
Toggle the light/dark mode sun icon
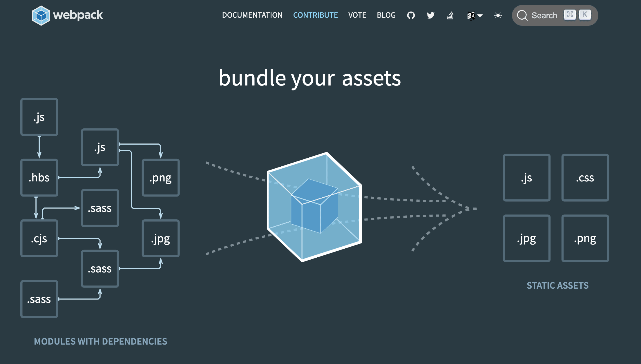point(498,15)
